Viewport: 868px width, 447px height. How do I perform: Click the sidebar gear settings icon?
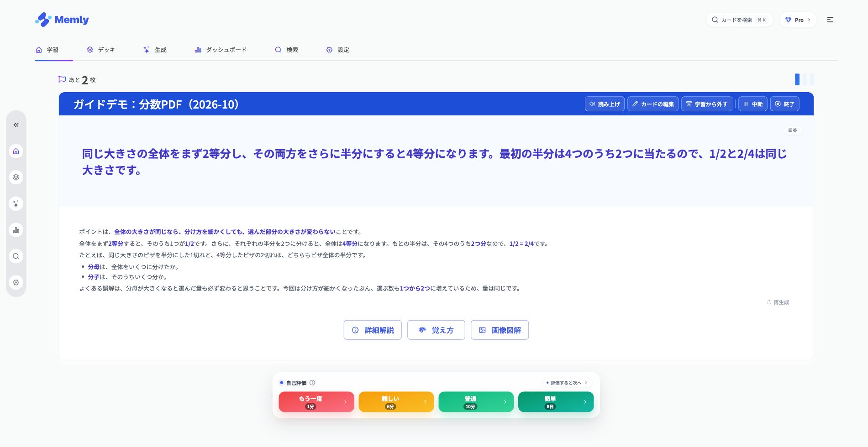(16, 282)
